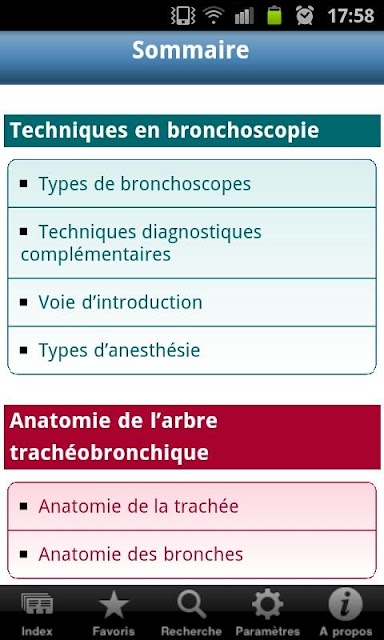384x640 pixels.
Task: Tap Anatomie de l'arbre trachéobronchique header
Action: (192, 437)
